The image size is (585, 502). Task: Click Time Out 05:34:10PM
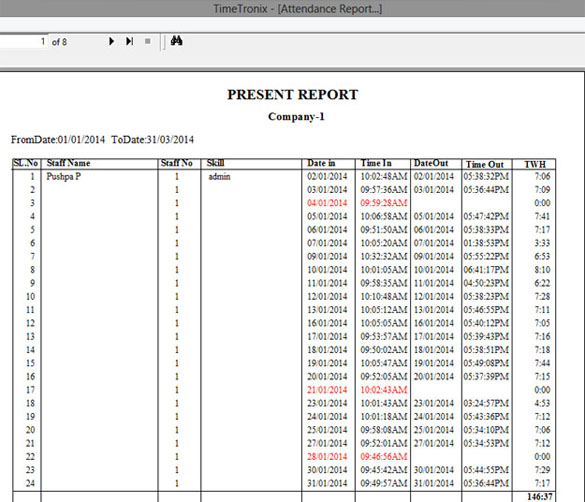tap(486, 430)
